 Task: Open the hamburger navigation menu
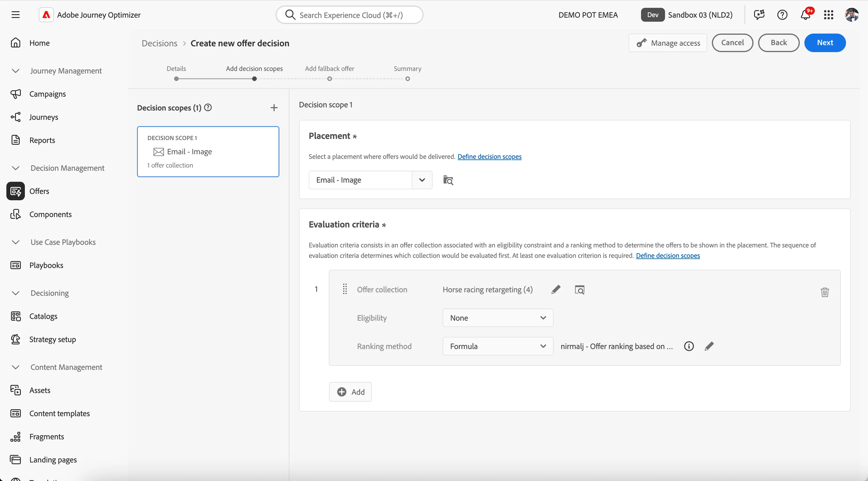16,15
